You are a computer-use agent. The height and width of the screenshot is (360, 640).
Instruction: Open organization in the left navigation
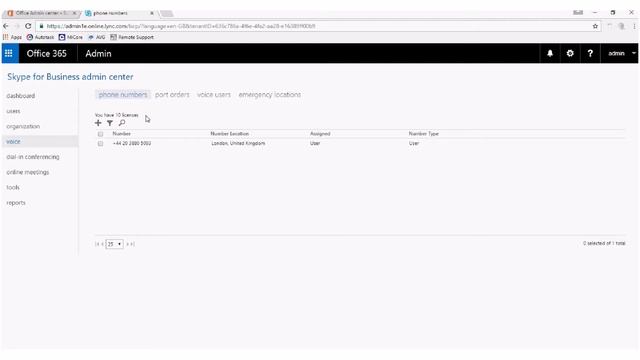[x=23, y=127]
